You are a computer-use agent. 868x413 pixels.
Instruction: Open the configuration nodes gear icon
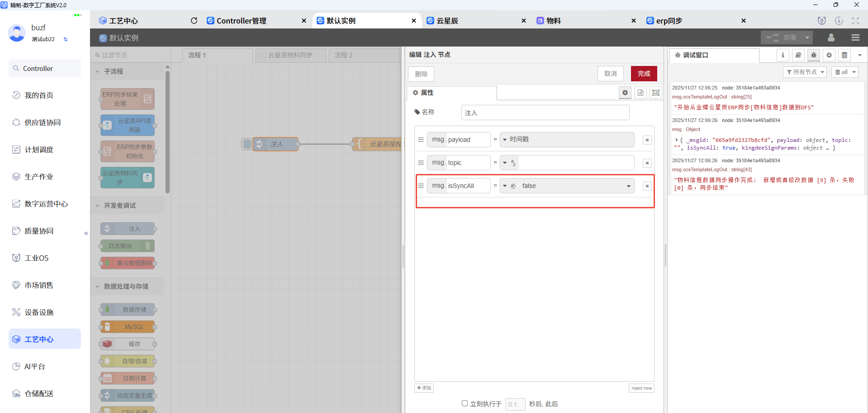point(829,55)
